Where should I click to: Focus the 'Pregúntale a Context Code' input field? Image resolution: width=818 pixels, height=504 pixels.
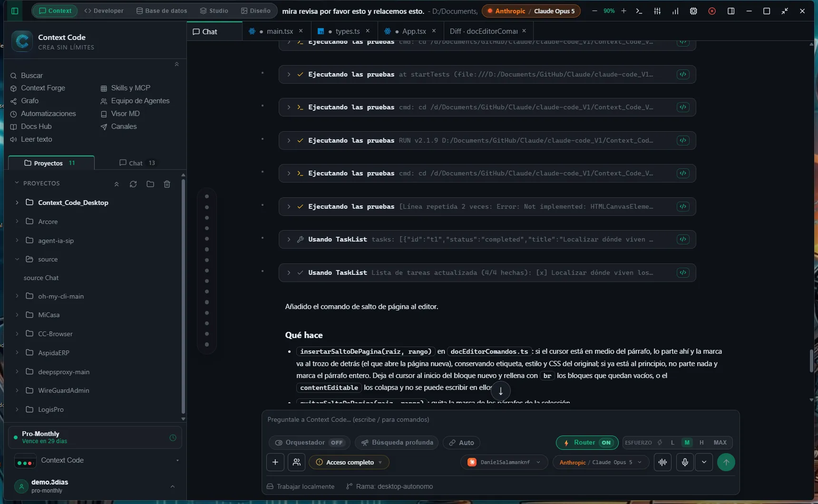pyautogui.click(x=500, y=420)
